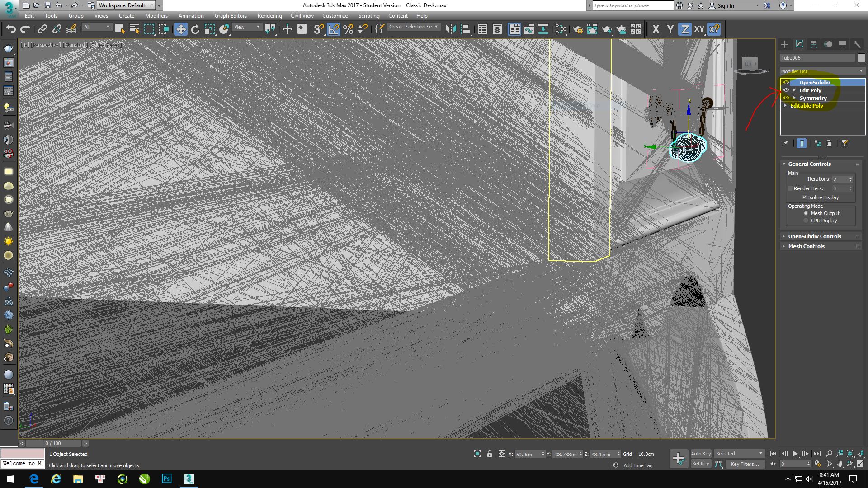
Task: Hide the Symmetry modifier eye icon
Action: click(x=786, y=98)
